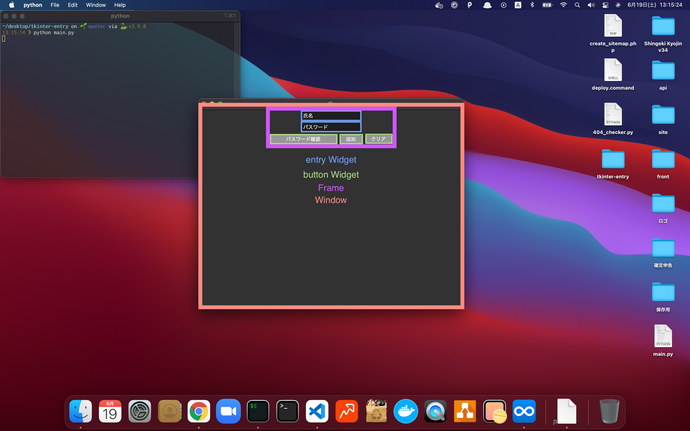Click the 氏名 name entry field
The width and height of the screenshot is (690, 431).
click(x=331, y=116)
